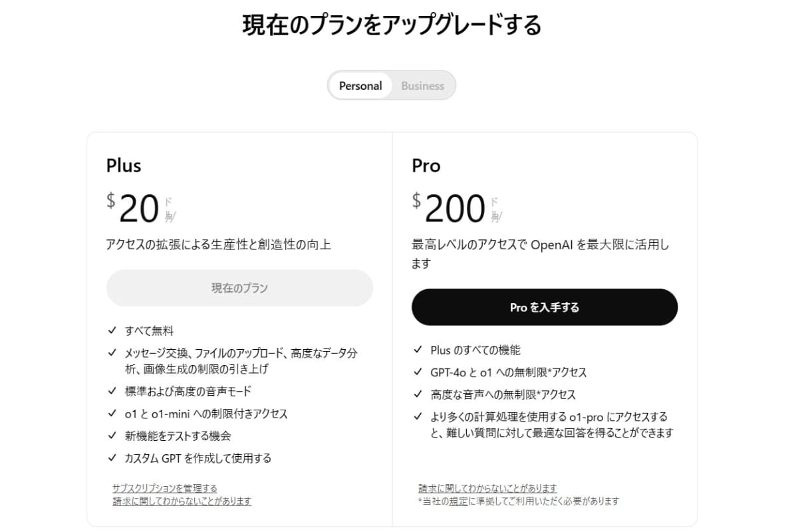Click the checkmark next to 'すべて無料'
The height and width of the screenshot is (532, 798).
112,330
